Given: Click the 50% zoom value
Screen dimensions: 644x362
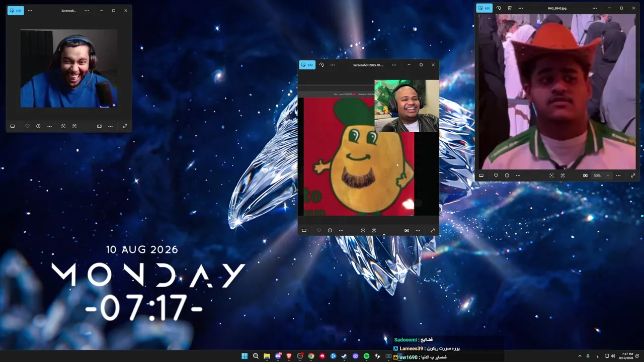Looking at the screenshot, I should pos(597,175).
